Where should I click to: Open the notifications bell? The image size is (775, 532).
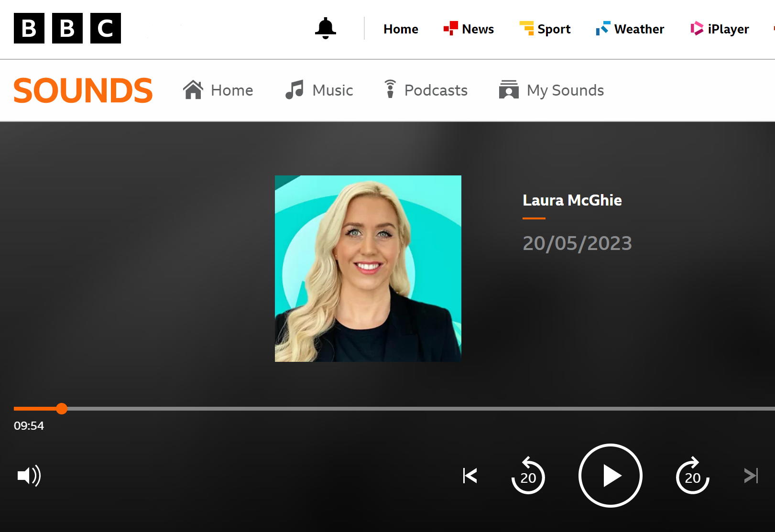(x=325, y=29)
